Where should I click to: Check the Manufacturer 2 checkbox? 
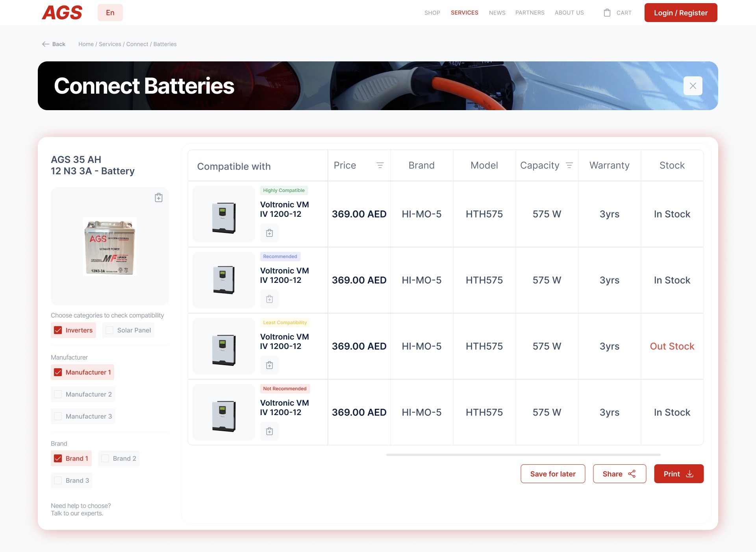(x=58, y=394)
